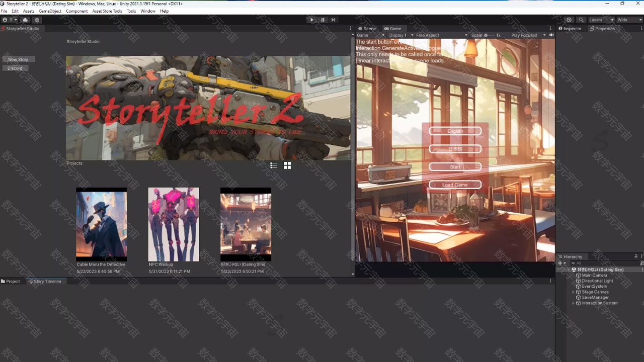Expand the Stage Canvas object
This screenshot has height=362, width=644.
click(x=573, y=292)
